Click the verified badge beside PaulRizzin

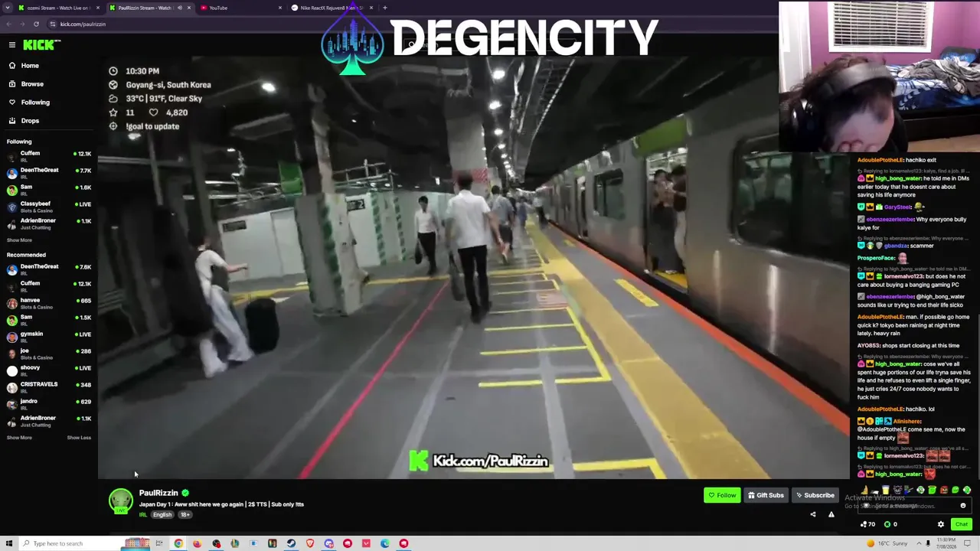pos(185,494)
